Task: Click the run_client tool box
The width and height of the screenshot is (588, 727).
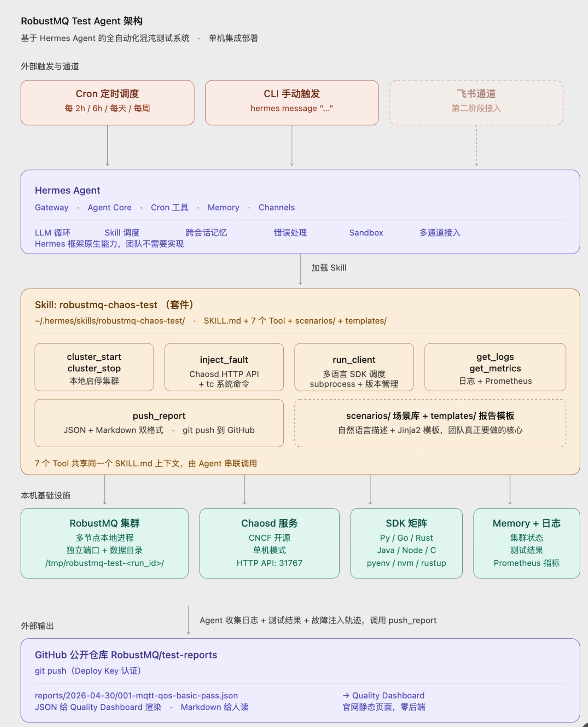Action: (354, 367)
